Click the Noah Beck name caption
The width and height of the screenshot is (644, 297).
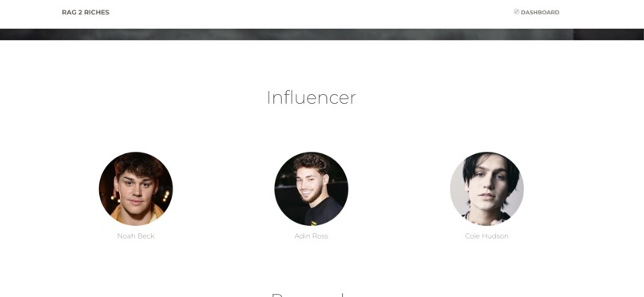pos(136,236)
